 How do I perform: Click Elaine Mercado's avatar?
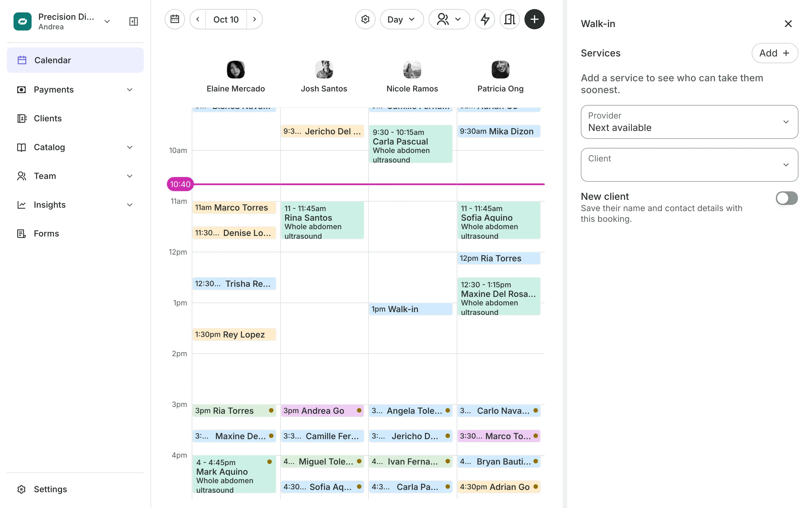click(235, 69)
